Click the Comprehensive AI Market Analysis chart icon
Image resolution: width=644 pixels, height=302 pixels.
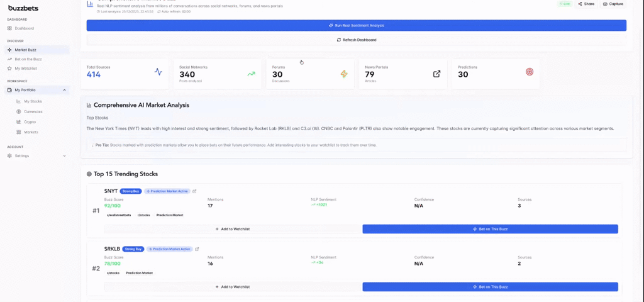coord(89,105)
